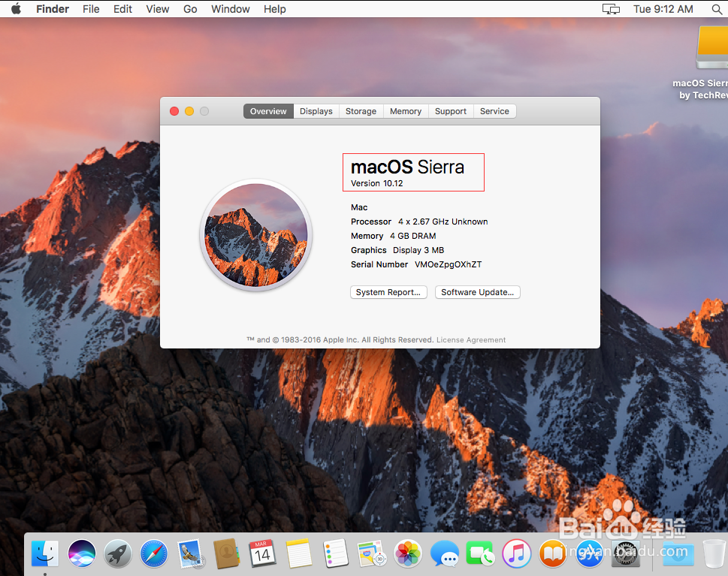Select the Memory tab
Image resolution: width=728 pixels, height=576 pixels.
(x=405, y=110)
